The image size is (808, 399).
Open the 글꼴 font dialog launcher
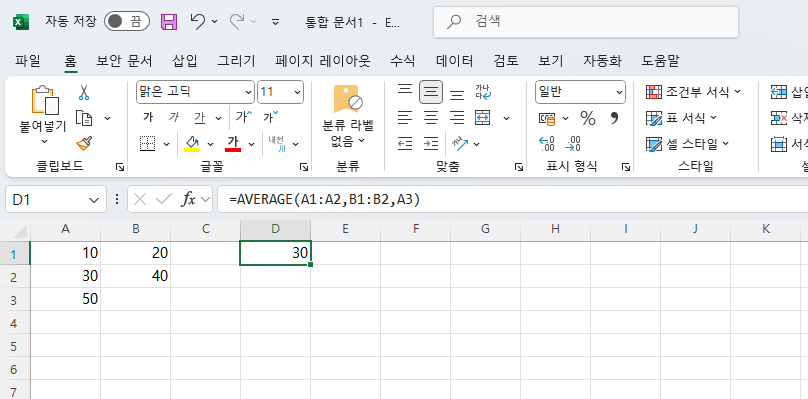(304, 167)
